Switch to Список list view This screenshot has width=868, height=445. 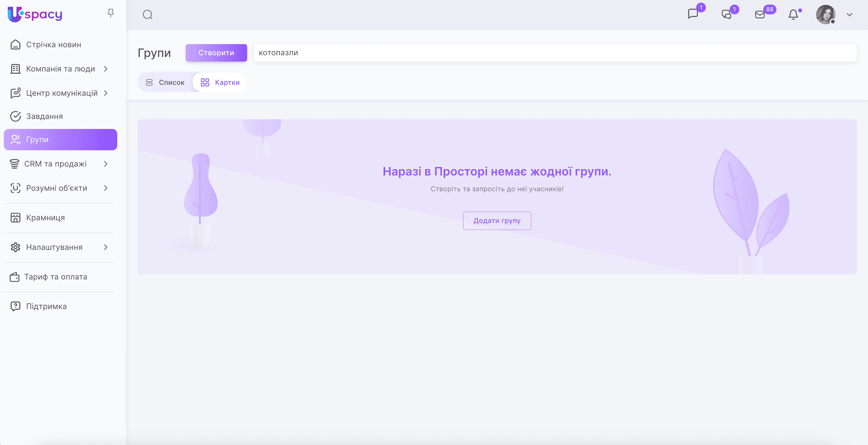point(165,82)
